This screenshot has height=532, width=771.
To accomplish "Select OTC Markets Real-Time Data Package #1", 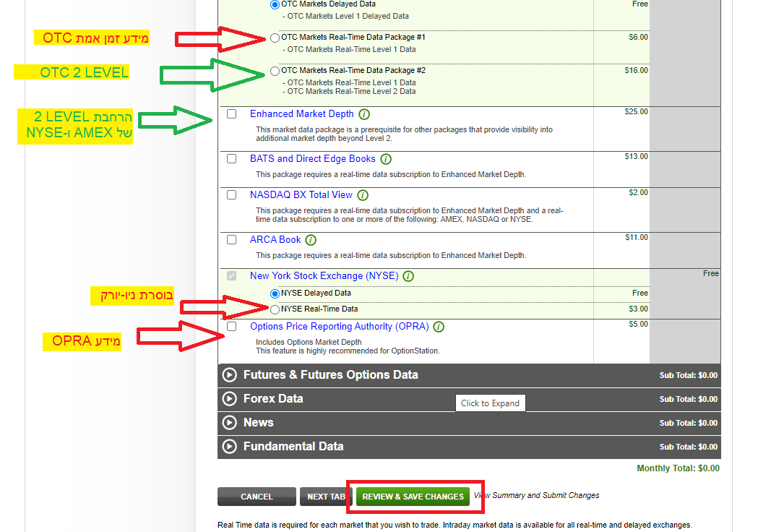I will 275,38.
